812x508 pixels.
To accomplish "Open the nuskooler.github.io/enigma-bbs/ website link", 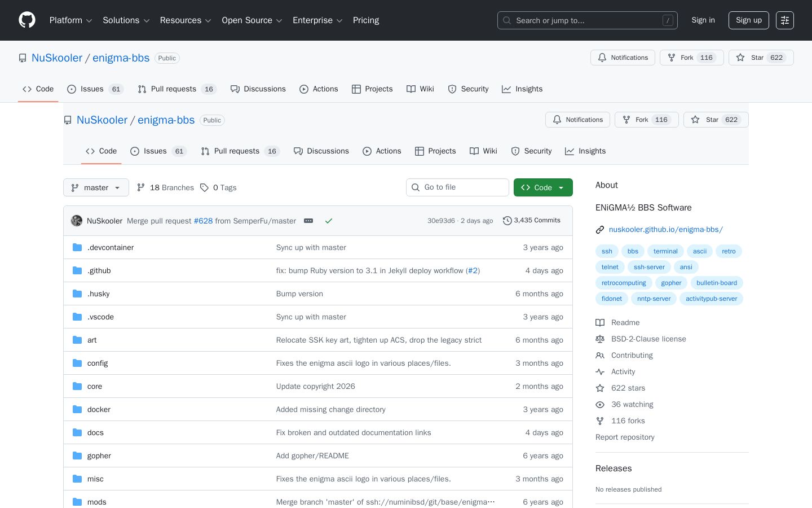I will point(666,230).
